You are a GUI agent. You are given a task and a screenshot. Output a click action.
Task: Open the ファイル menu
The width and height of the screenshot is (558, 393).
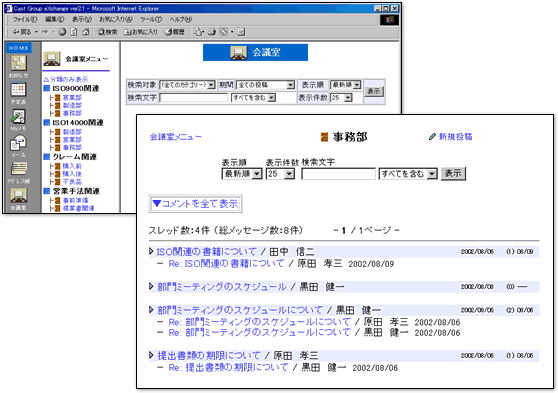25,19
